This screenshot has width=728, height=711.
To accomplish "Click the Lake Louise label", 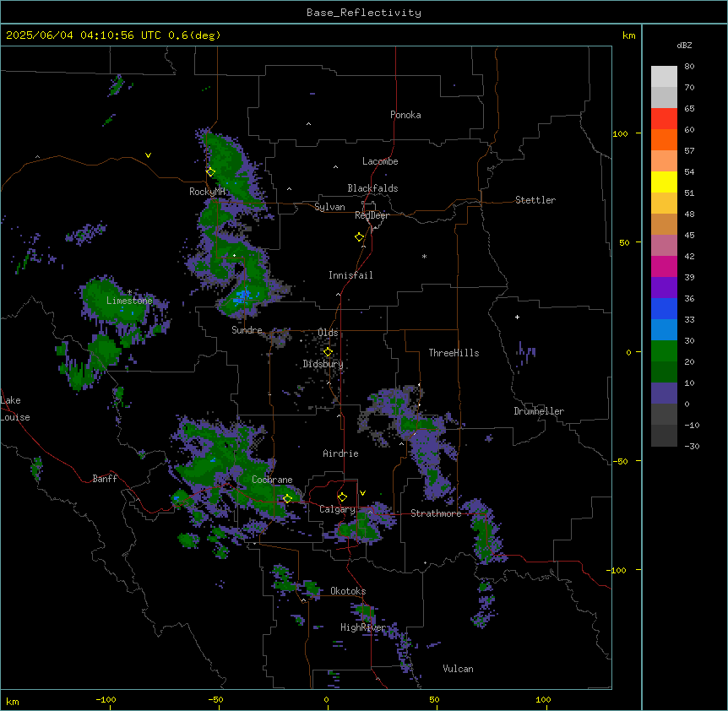I will coord(15,409).
